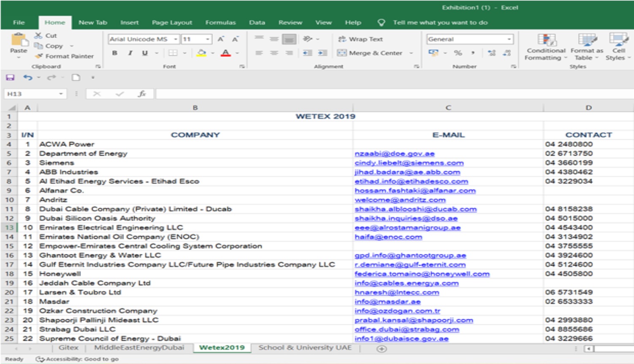Viewport: 634px width, 364px height.
Task: Open the File tab
Action: click(x=19, y=22)
